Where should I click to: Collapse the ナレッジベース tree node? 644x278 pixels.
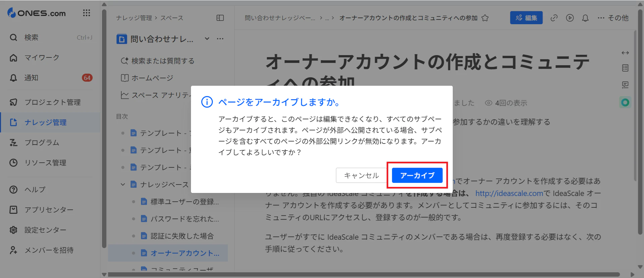123,184
